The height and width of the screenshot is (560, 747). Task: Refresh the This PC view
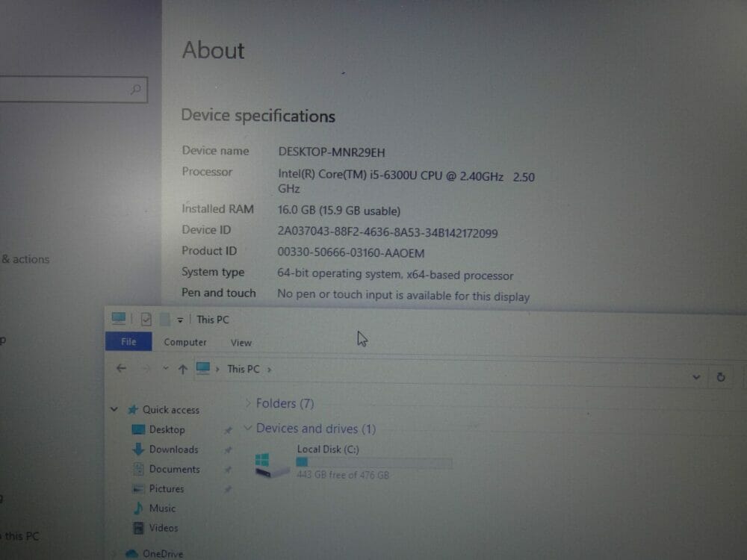point(721,377)
